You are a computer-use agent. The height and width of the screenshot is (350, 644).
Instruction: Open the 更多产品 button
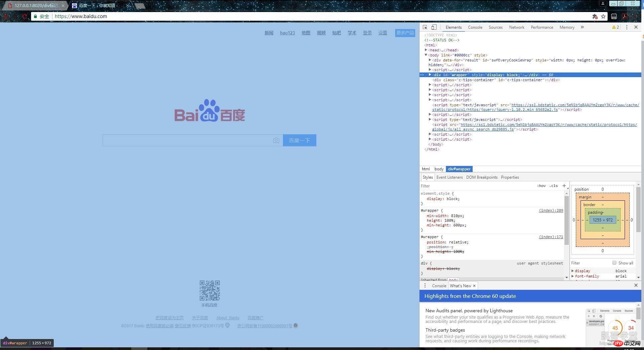click(405, 33)
